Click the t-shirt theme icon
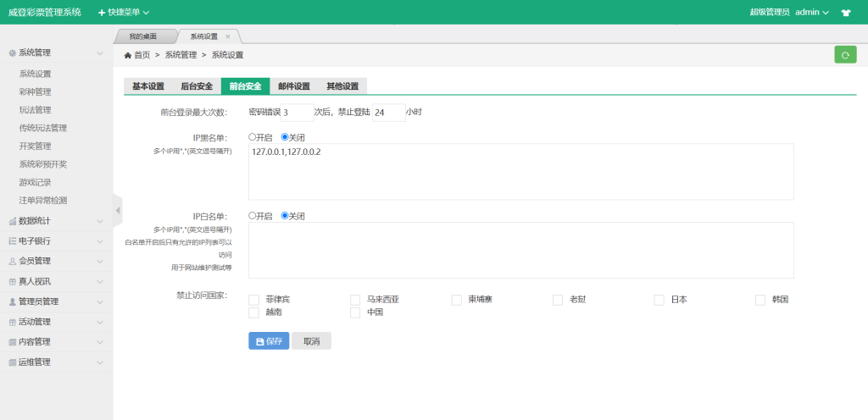 (x=845, y=13)
